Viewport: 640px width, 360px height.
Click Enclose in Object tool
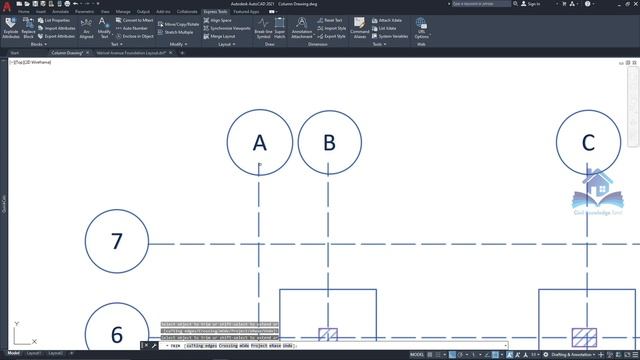135,36
